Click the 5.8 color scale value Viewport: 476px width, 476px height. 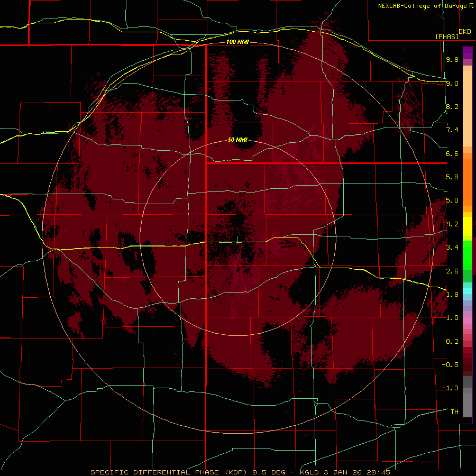(x=452, y=177)
